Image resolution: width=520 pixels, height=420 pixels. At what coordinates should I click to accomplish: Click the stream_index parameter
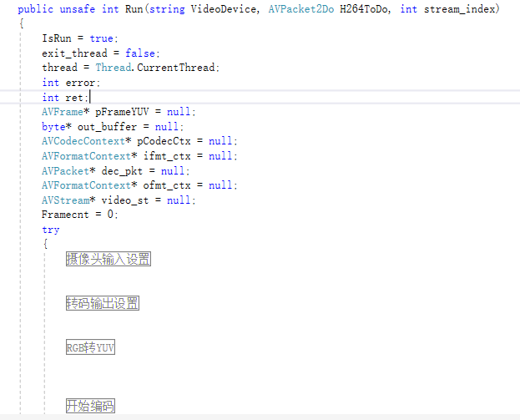460,9
